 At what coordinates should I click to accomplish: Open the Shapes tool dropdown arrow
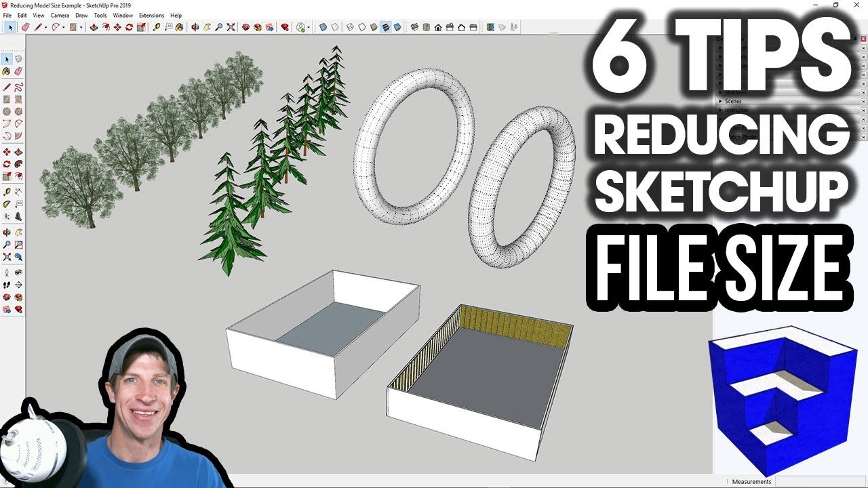(x=81, y=27)
